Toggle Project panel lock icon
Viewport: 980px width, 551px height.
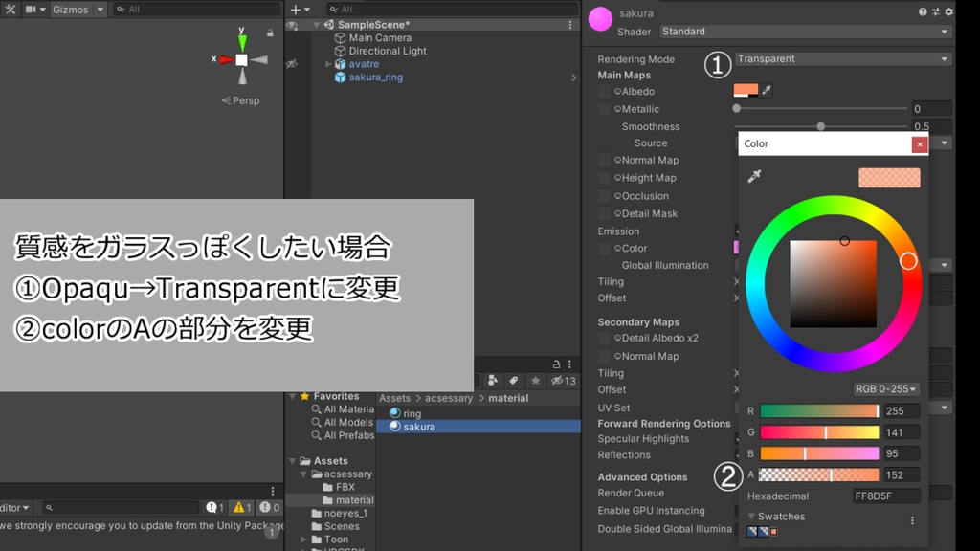point(556,364)
